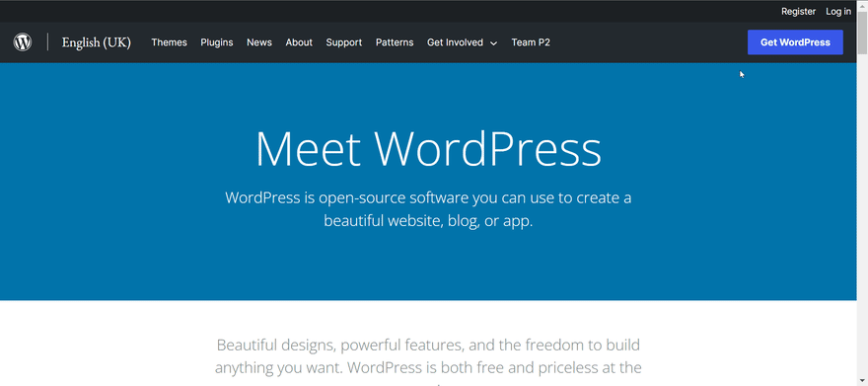The image size is (868, 386).
Task: Click the text 'WordPress is open-source software you can use to create a'
Action: click(x=428, y=197)
